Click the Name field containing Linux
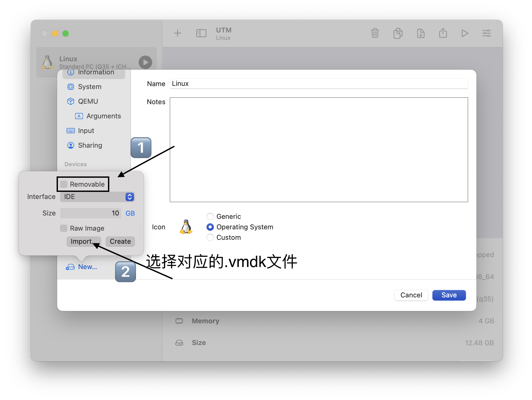The image size is (532, 400). coord(319,84)
